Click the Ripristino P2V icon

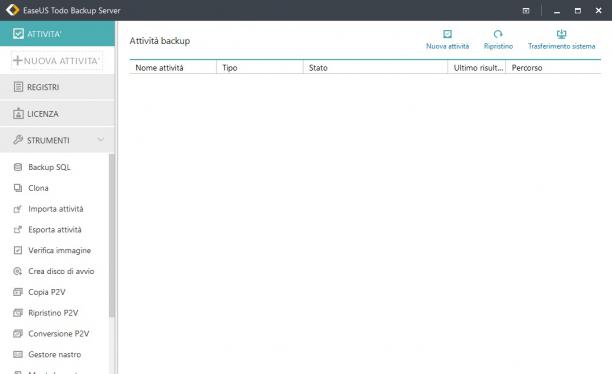pyautogui.click(x=18, y=313)
